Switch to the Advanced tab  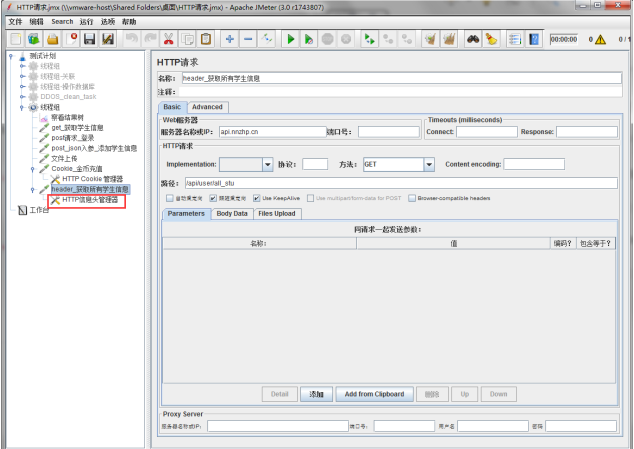tap(207, 107)
